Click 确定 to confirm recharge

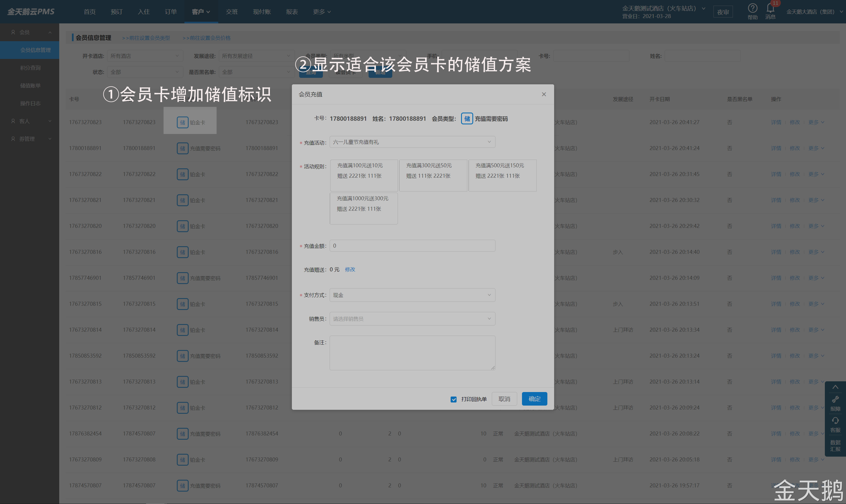click(534, 399)
